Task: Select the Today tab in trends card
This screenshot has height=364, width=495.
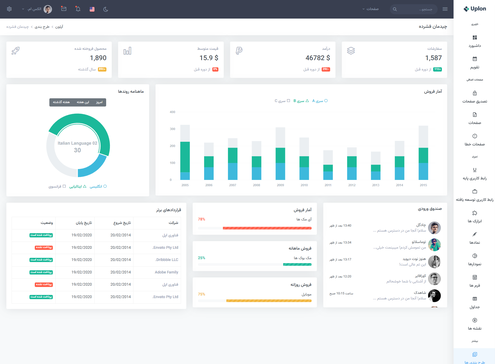Action: 99,102
